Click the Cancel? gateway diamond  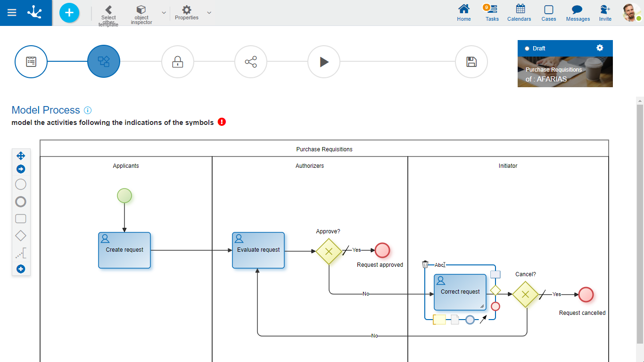526,295
